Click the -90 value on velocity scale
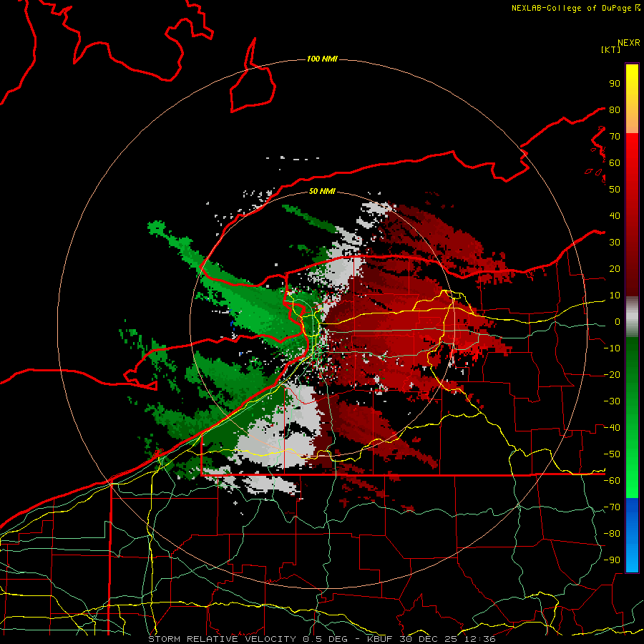Screen dimensions: 644x644 click(612, 560)
